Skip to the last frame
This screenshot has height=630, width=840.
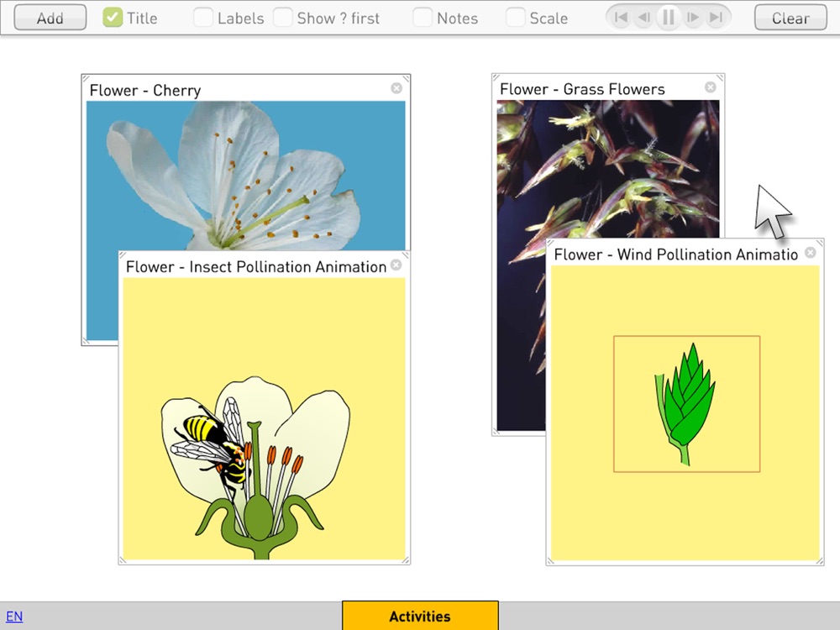coord(716,18)
